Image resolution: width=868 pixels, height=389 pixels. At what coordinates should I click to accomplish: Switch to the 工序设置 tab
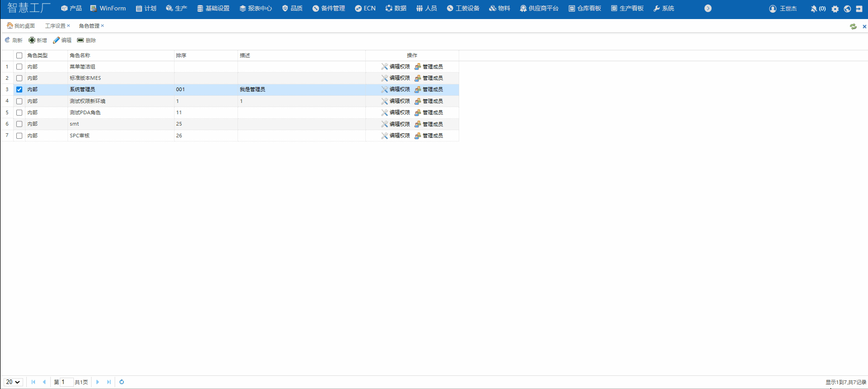55,26
